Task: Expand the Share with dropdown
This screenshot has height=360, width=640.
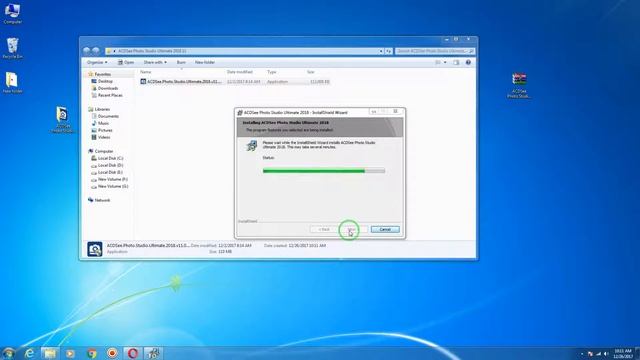Action: (x=155, y=62)
